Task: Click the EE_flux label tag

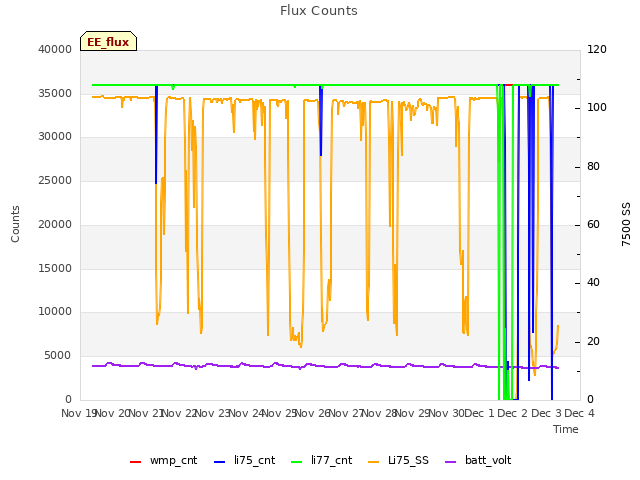Action: click(108, 41)
